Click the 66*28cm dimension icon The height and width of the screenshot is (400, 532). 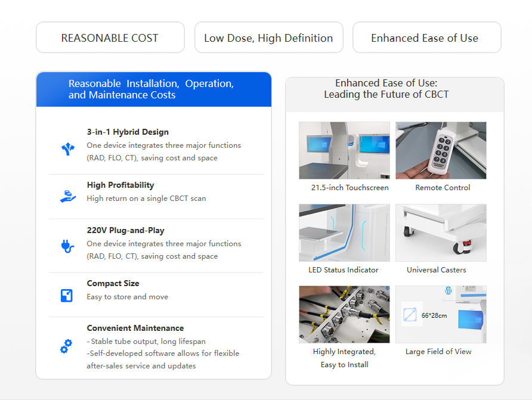(x=410, y=315)
